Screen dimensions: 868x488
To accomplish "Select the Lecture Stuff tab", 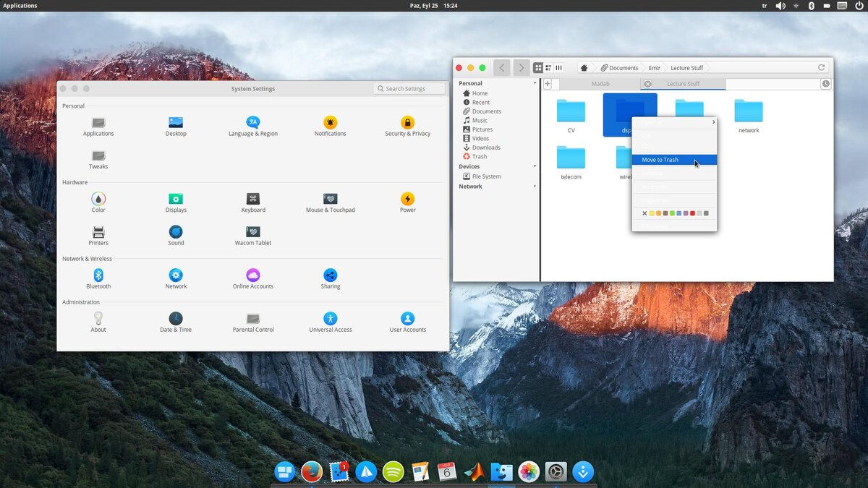I will tap(683, 84).
